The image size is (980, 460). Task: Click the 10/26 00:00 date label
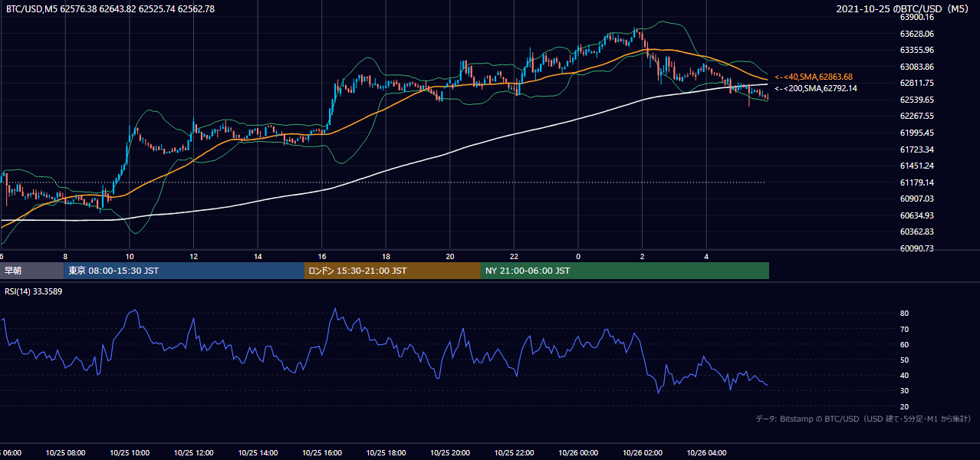[578, 453]
